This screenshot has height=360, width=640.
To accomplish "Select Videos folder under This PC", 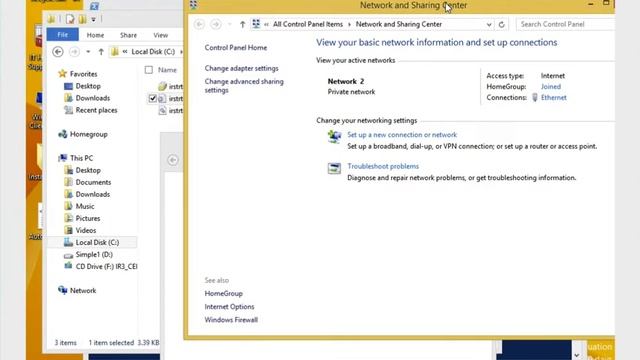I will [86, 230].
